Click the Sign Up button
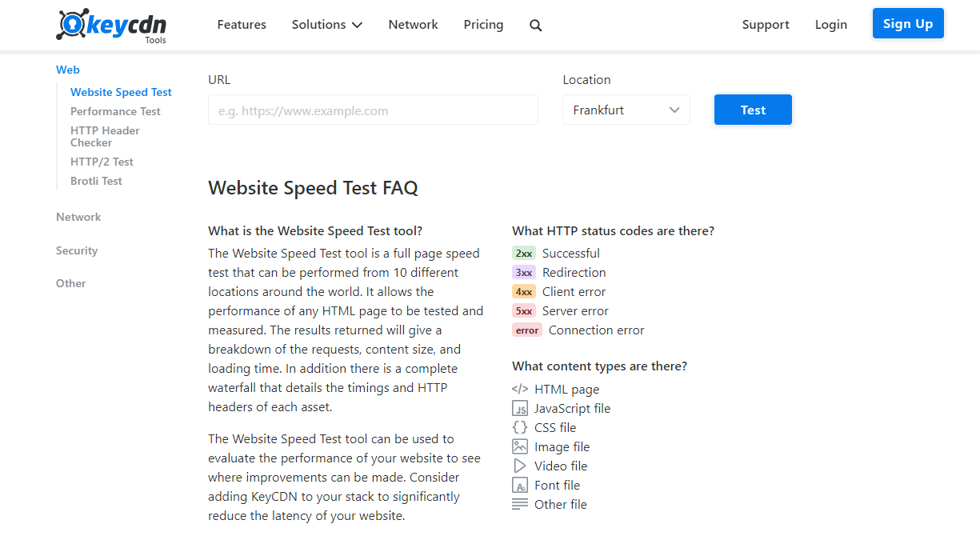 point(908,23)
